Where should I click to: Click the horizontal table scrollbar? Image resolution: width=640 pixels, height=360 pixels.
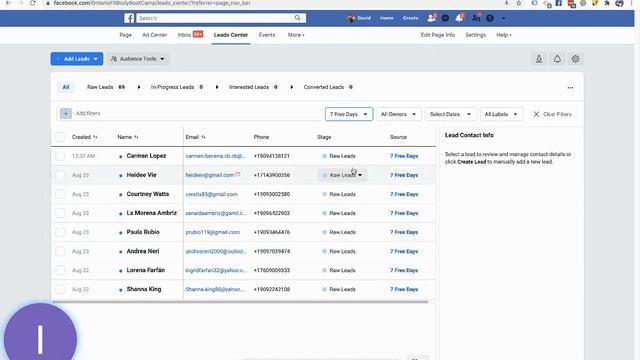tap(240, 302)
